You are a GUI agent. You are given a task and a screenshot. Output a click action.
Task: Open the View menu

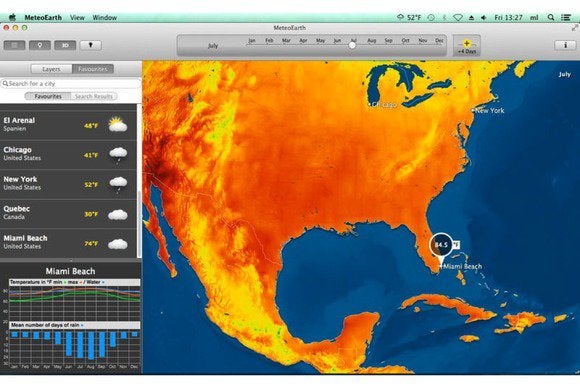(77, 17)
